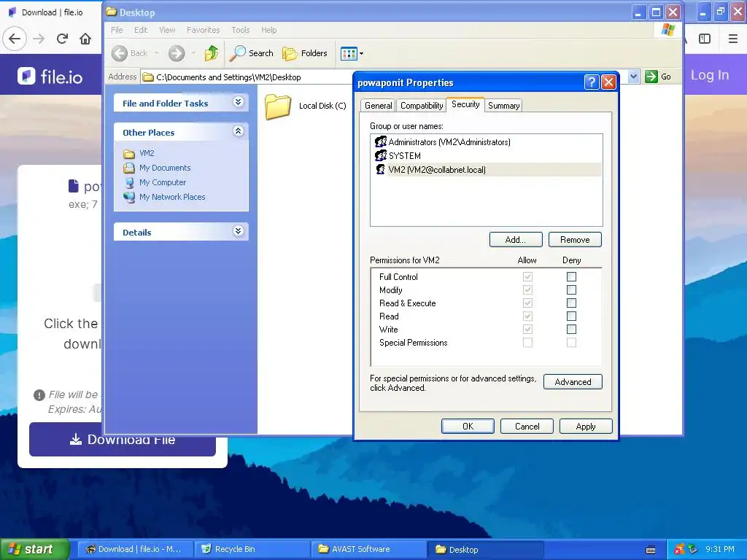Click the Download File button
This screenshot has width=747, height=560.
click(x=123, y=439)
